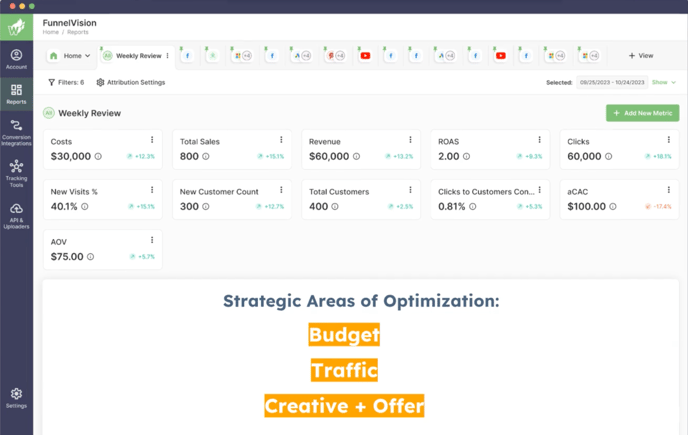Open the three-dot menu on Total Sales card
The image size is (688, 435).
click(x=281, y=140)
